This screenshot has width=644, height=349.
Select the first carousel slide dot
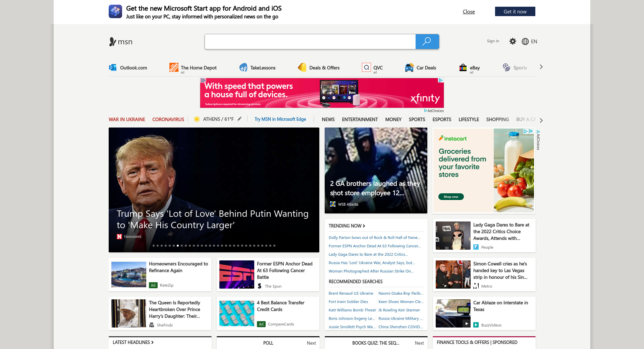tap(154, 246)
